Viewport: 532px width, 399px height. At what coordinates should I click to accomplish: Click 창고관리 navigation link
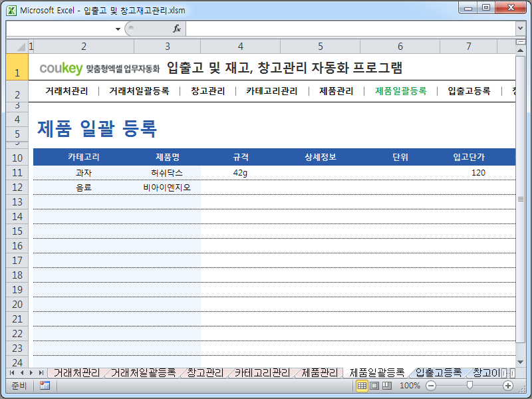(207, 91)
